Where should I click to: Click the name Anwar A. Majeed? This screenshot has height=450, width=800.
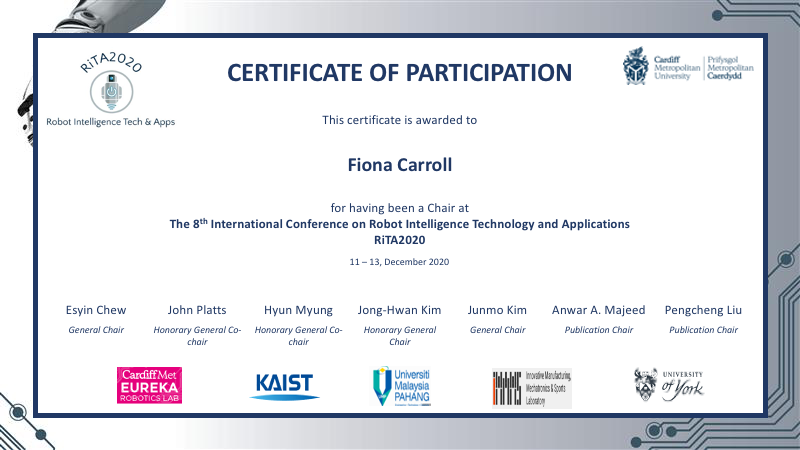click(x=599, y=310)
